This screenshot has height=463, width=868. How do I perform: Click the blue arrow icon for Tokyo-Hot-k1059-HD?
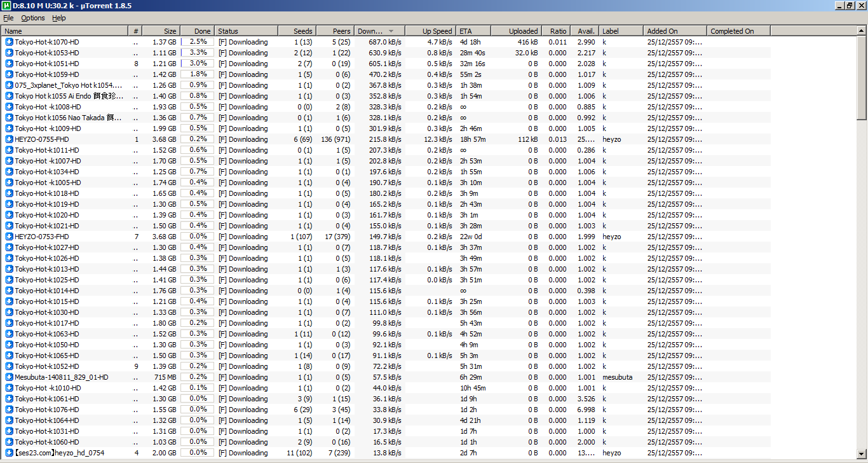pyautogui.click(x=9, y=74)
